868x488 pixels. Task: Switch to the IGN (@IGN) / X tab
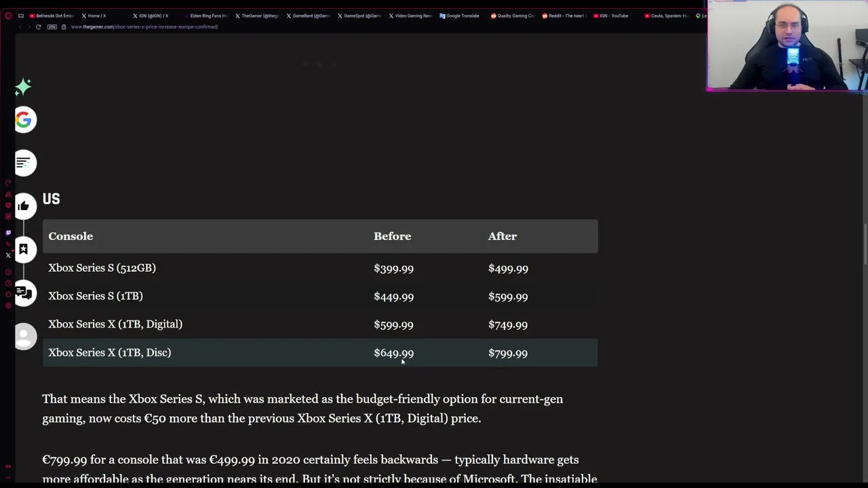coord(151,16)
